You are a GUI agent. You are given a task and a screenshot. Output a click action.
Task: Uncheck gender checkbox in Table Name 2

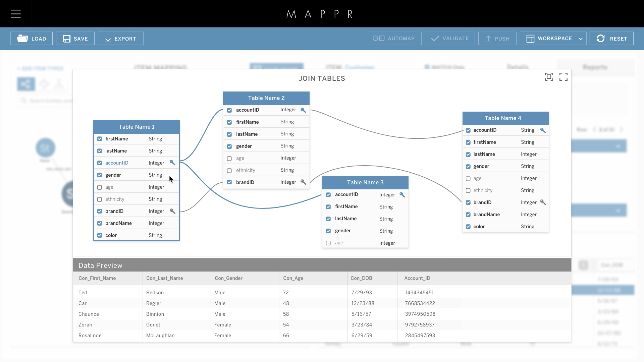[229, 146]
